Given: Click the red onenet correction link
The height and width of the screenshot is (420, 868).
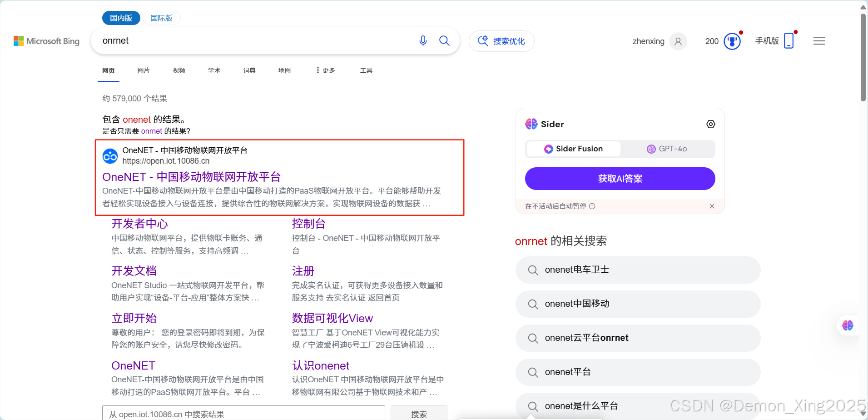Looking at the screenshot, I should pos(137,120).
